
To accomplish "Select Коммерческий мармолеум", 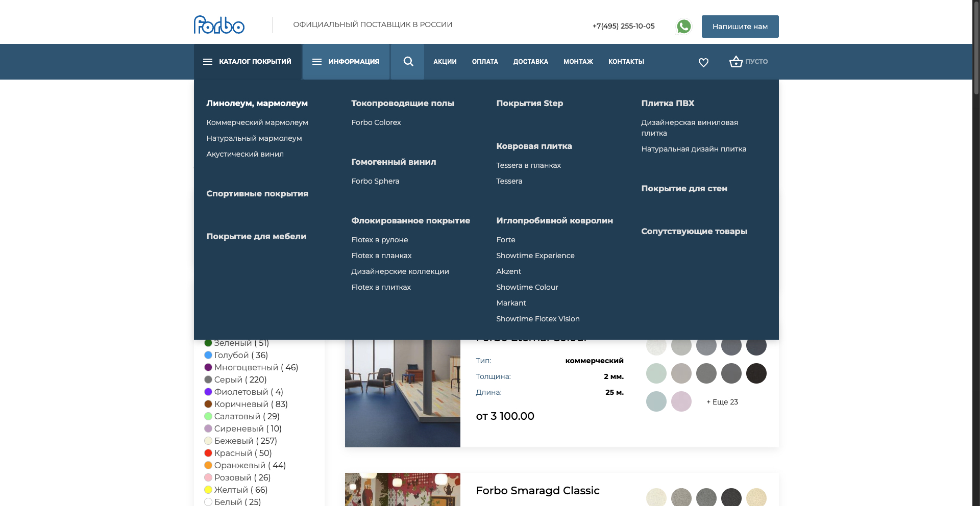I will 257,122.
